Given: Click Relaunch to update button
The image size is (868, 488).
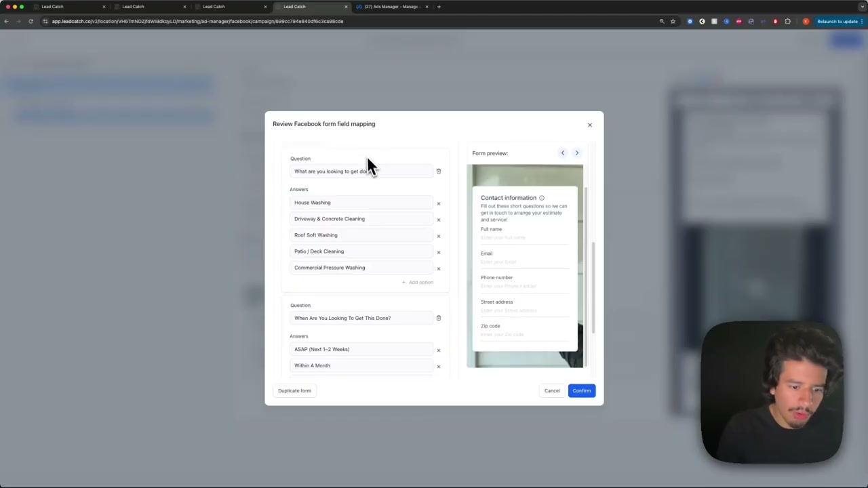Looking at the screenshot, I should click(837, 21).
